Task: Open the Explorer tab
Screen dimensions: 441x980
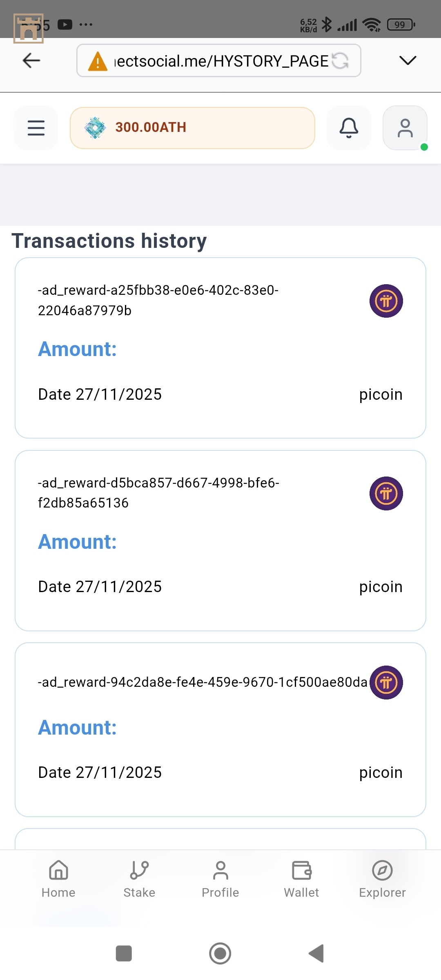Action: click(x=382, y=878)
